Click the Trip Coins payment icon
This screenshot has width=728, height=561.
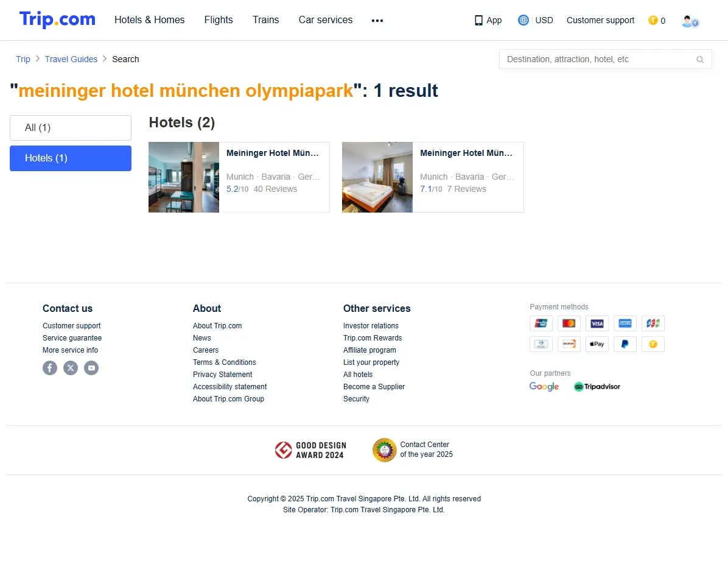pos(653,344)
